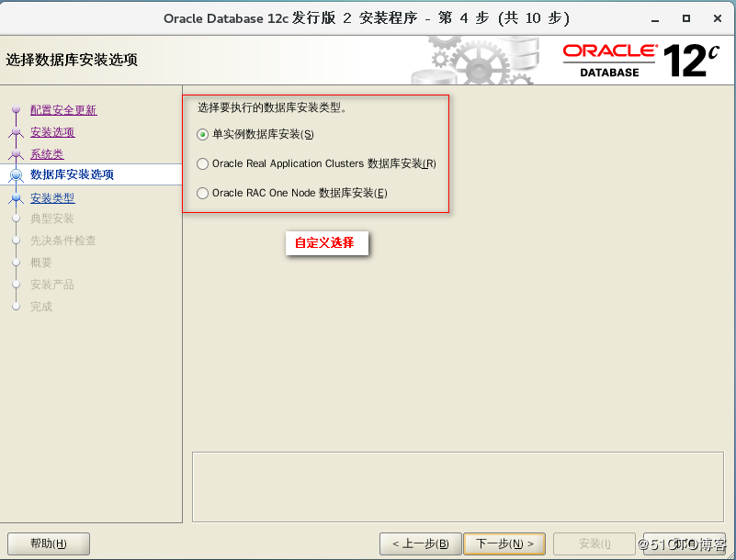736x560 pixels.
Task: Click the current step marker beside 数据库安装选项
Action: pyautogui.click(x=17, y=175)
